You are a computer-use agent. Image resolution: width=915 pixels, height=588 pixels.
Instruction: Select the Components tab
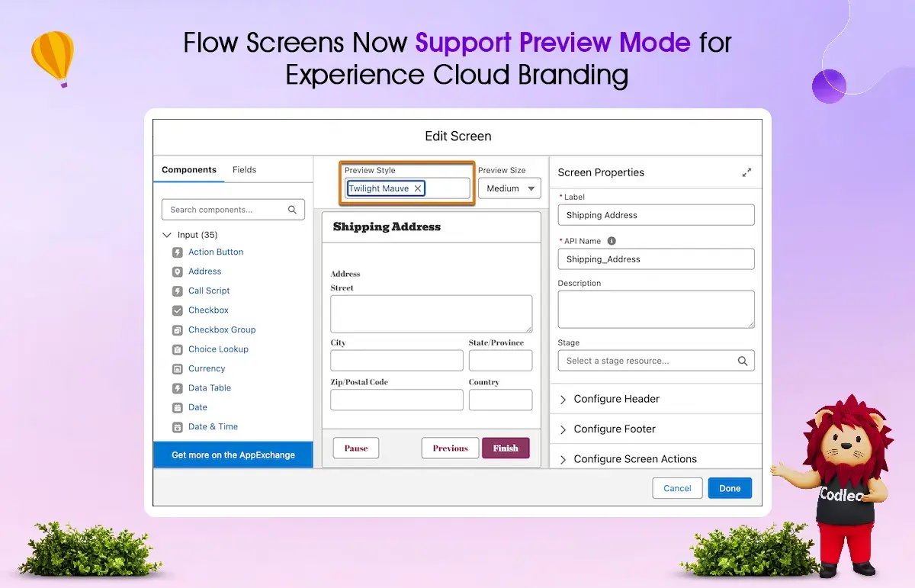coord(189,170)
